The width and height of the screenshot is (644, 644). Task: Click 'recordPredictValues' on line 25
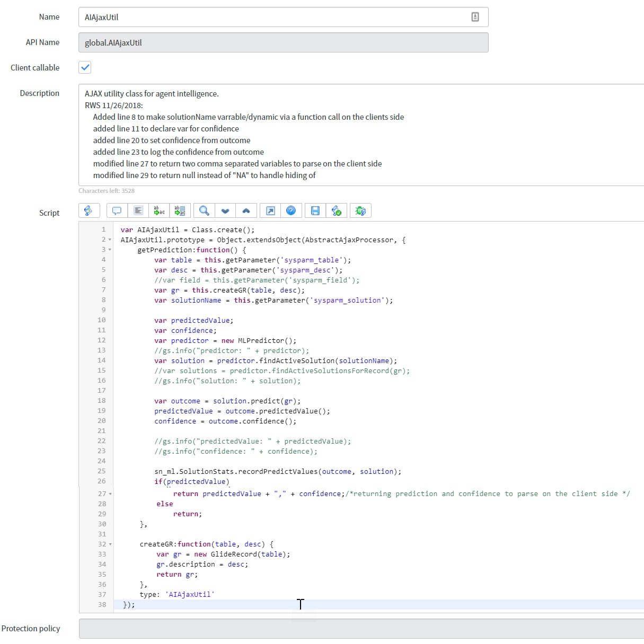coord(278,471)
